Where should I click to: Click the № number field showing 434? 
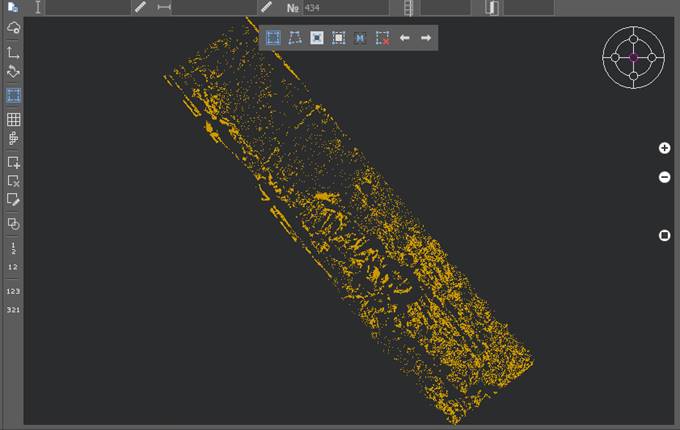click(x=346, y=7)
